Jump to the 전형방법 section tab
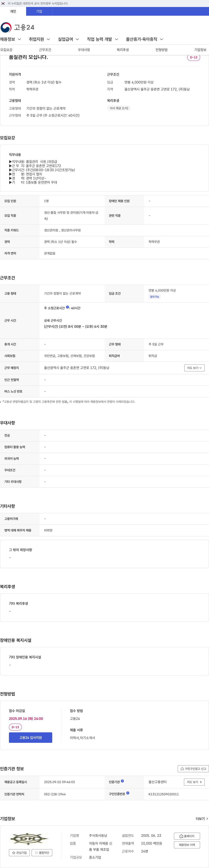 click(162, 50)
